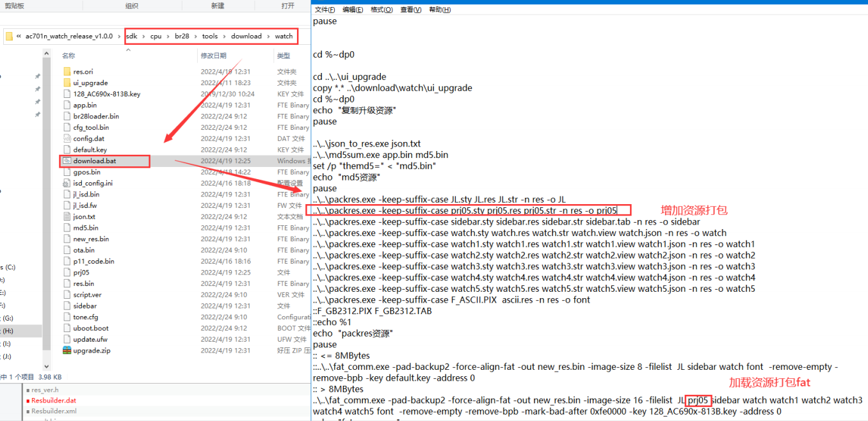This screenshot has height=421, width=868.
Task: Open the 帮助(H) menu in Notepad
Action: pos(440,10)
